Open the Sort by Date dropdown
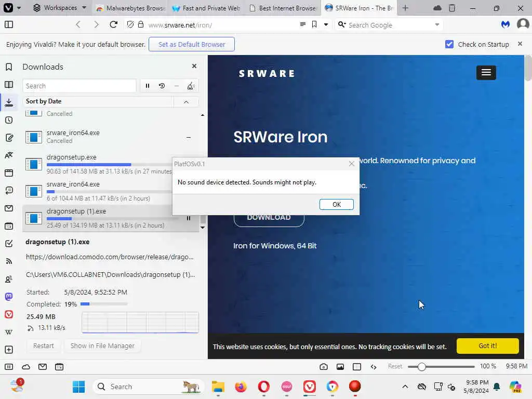The height and width of the screenshot is (399, 532). [x=98, y=101]
